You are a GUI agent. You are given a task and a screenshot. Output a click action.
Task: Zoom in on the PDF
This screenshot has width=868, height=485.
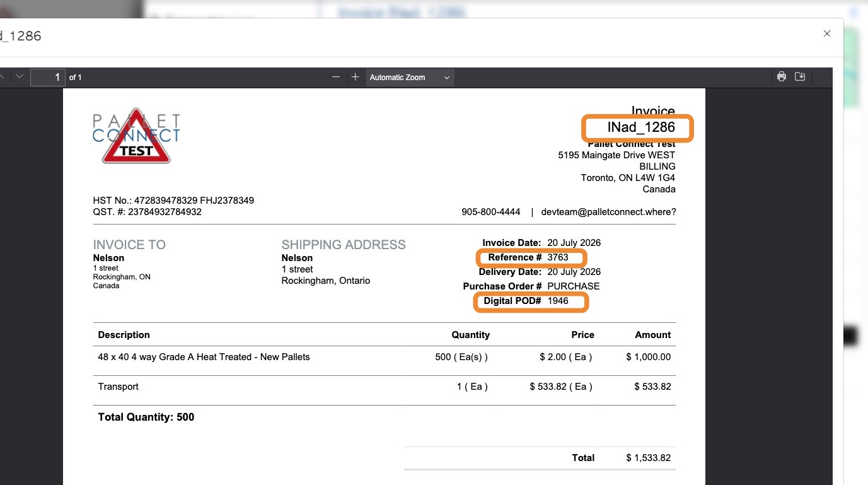[x=356, y=77]
